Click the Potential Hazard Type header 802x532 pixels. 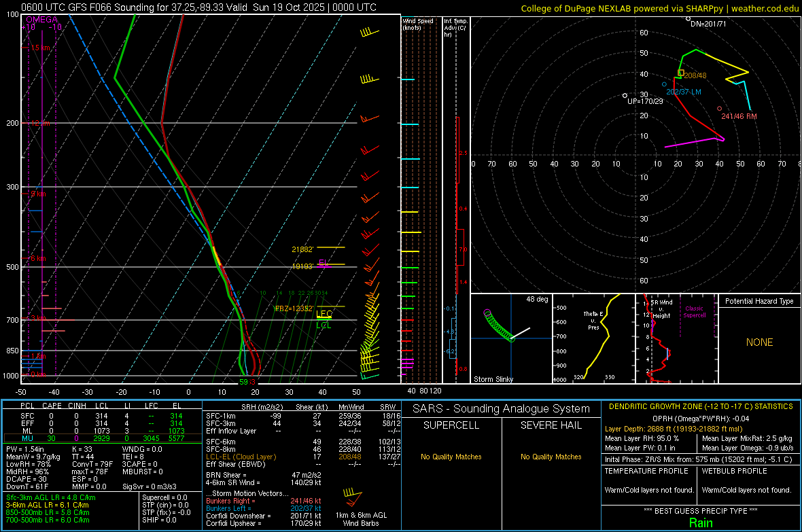[x=759, y=301]
